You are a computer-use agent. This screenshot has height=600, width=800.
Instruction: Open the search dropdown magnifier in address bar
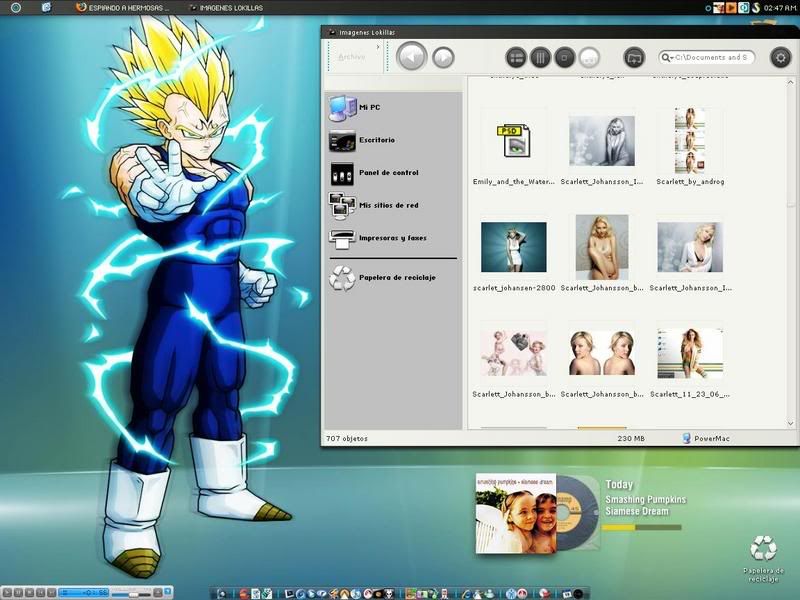coord(667,58)
